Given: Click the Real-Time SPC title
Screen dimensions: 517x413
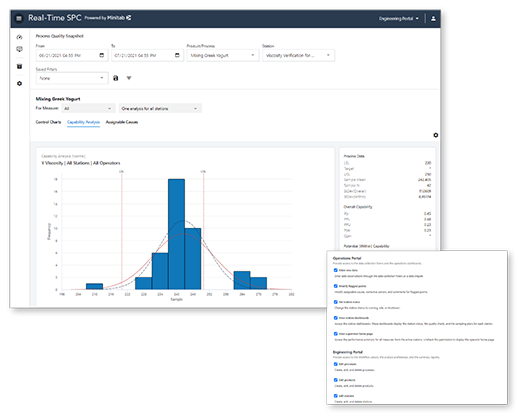Looking at the screenshot, I should tap(55, 18).
